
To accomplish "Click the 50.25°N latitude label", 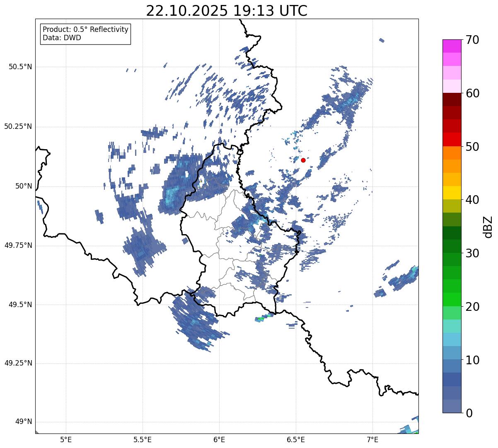I will (18, 126).
